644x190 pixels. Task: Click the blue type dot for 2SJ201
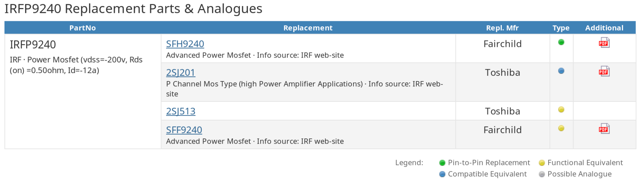561,71
